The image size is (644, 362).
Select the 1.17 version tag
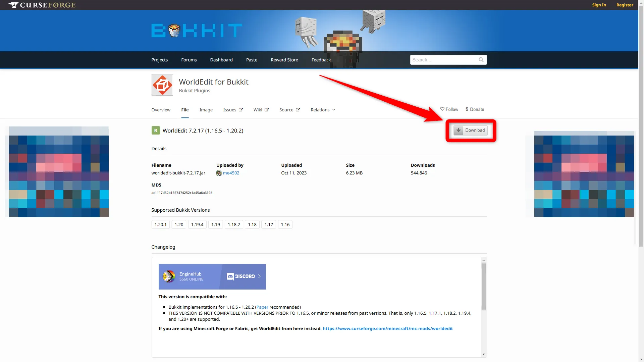coord(269,224)
